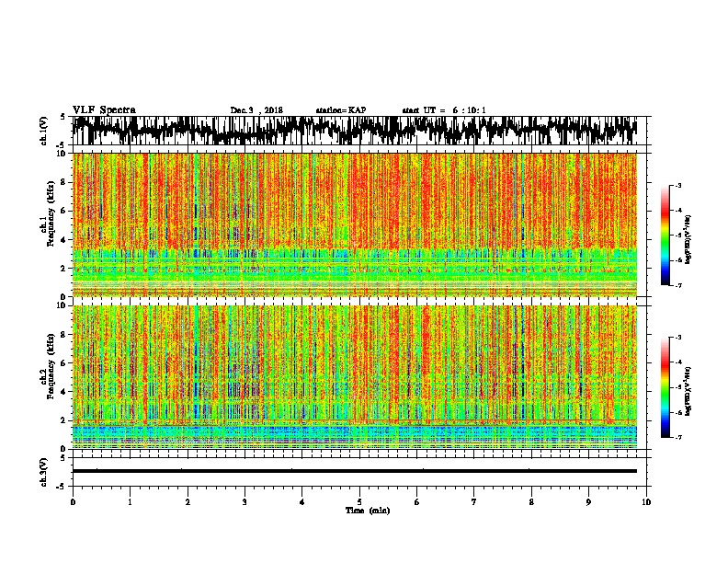Viewport: 728px width, 563px height.
Task: Click the 'station=KAP' label
Action: [341, 110]
